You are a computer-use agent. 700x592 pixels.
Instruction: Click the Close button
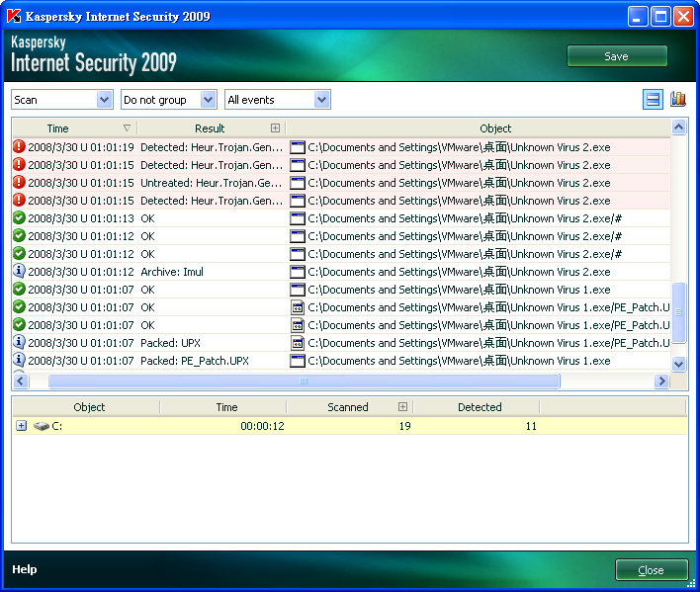(x=652, y=570)
